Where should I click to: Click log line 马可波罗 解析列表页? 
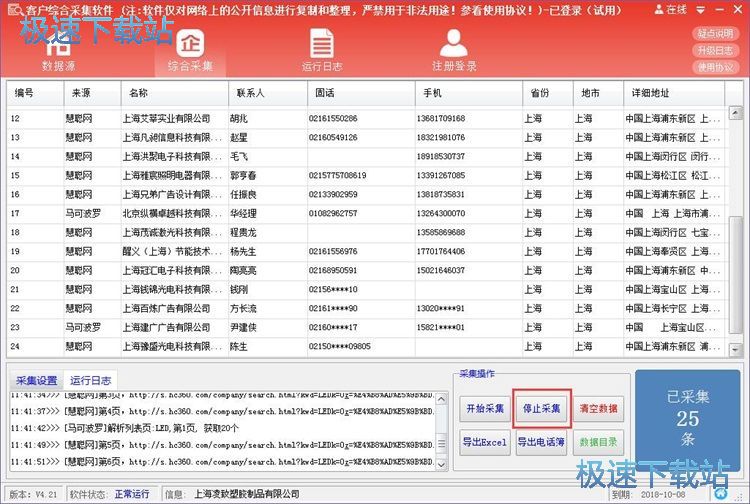[x=124, y=428]
